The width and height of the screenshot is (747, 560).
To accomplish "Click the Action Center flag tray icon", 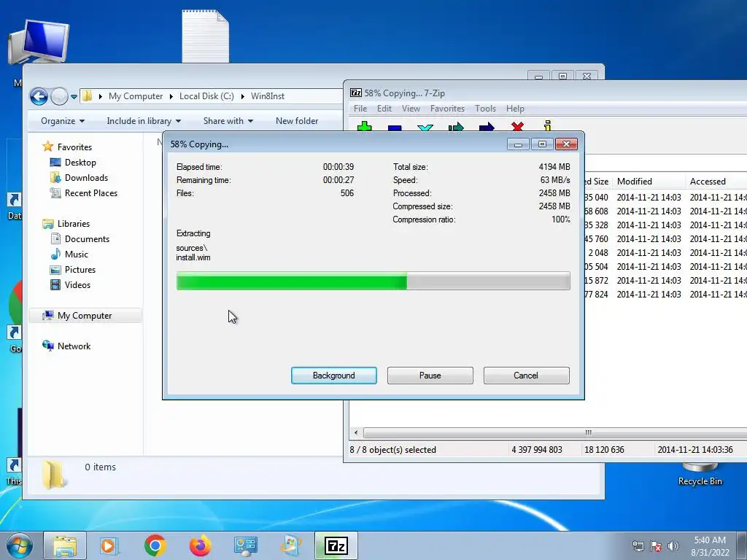I will (656, 546).
